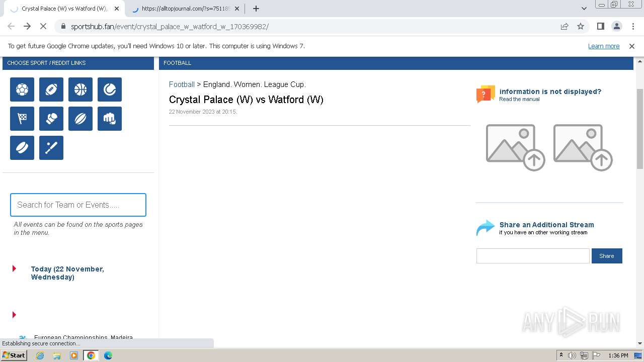This screenshot has height=362, width=644.
Task: Share this page from address bar
Action: click(565, 26)
